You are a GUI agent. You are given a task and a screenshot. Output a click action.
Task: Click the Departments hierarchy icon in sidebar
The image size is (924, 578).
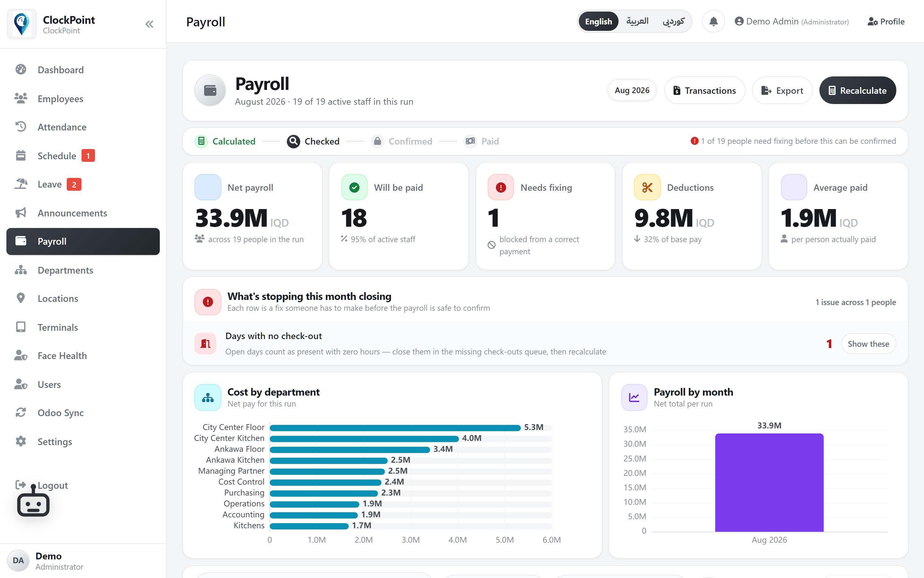coord(21,270)
